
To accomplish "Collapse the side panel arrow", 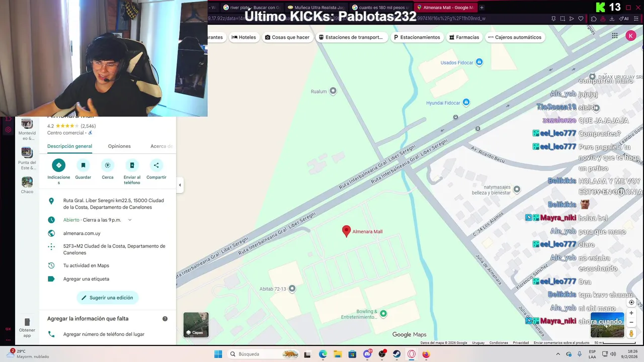I will tap(180, 185).
